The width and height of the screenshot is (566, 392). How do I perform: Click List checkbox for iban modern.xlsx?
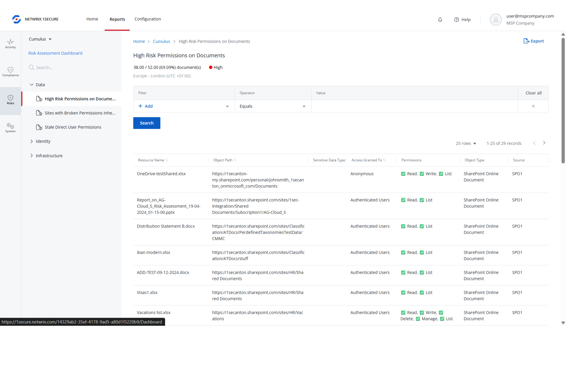pos(422,252)
